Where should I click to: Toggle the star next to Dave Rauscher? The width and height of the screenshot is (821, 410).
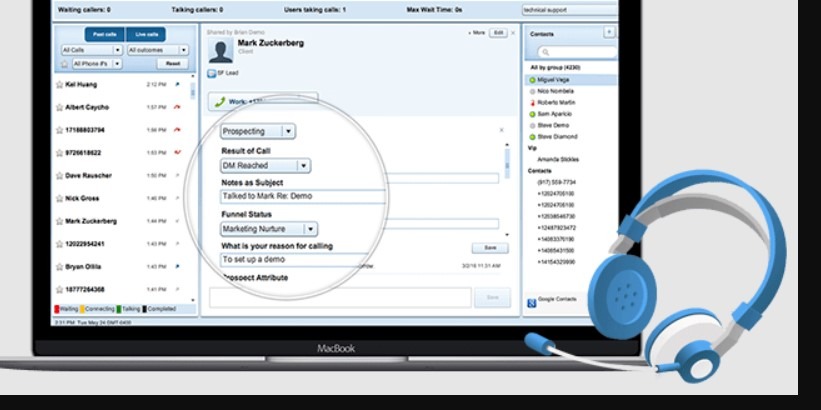point(60,176)
